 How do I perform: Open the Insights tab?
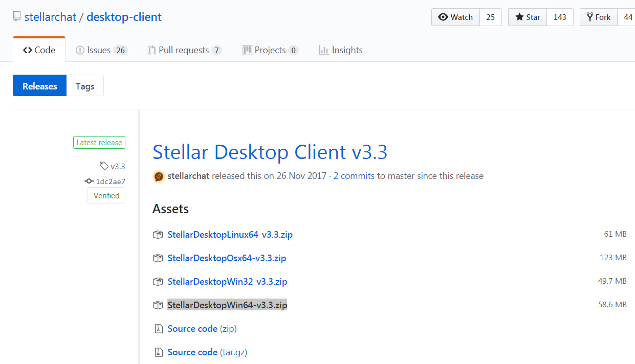click(x=341, y=50)
